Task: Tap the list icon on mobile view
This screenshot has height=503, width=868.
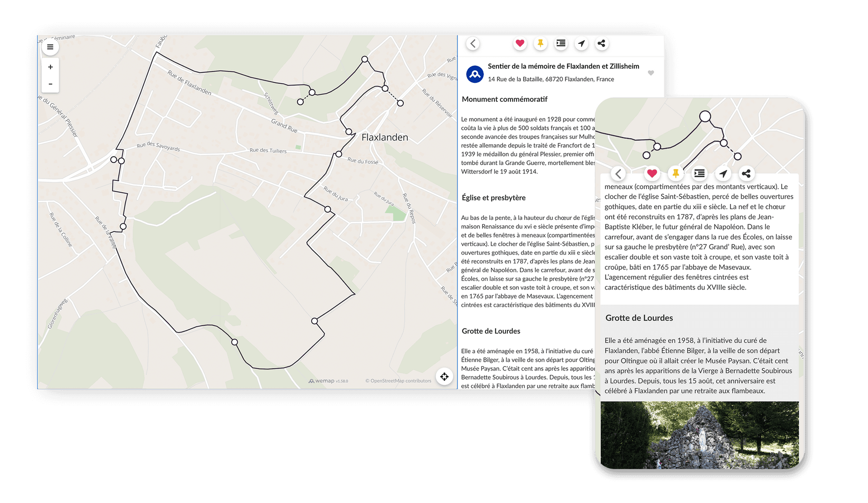Action: pos(699,173)
